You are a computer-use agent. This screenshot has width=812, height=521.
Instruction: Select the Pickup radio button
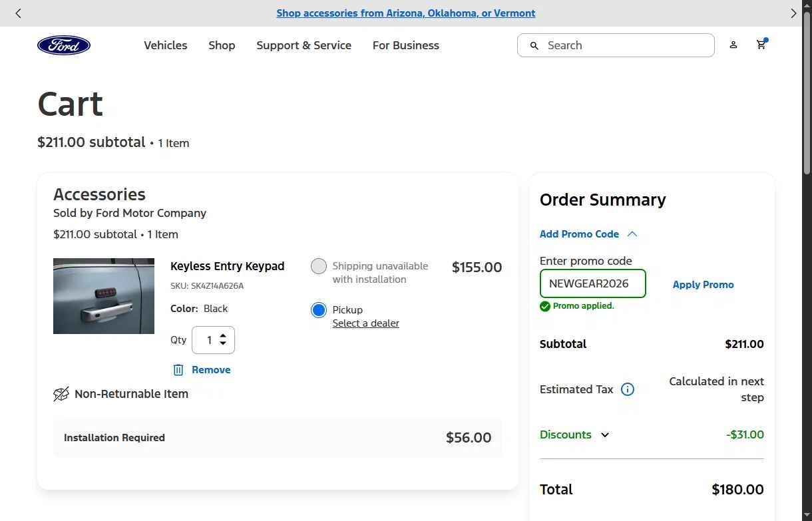[319, 310]
